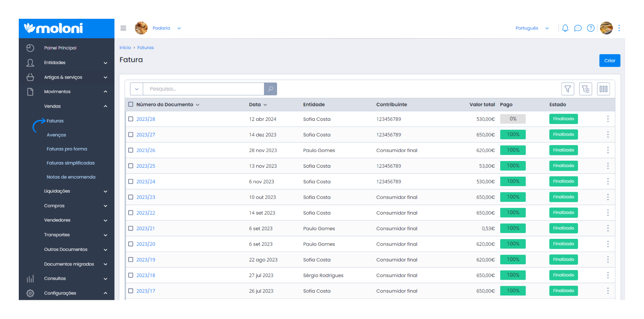Open the column chooser icon
Screen dimensions: 644x319
pos(603,89)
